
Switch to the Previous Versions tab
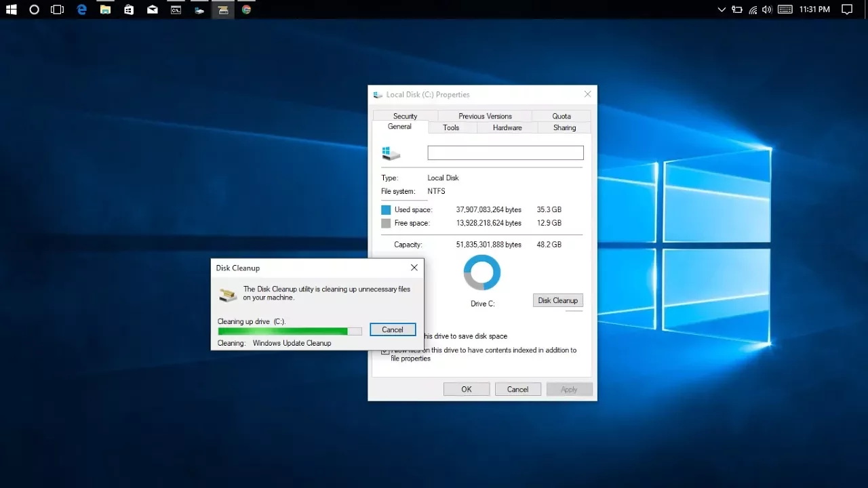point(485,116)
